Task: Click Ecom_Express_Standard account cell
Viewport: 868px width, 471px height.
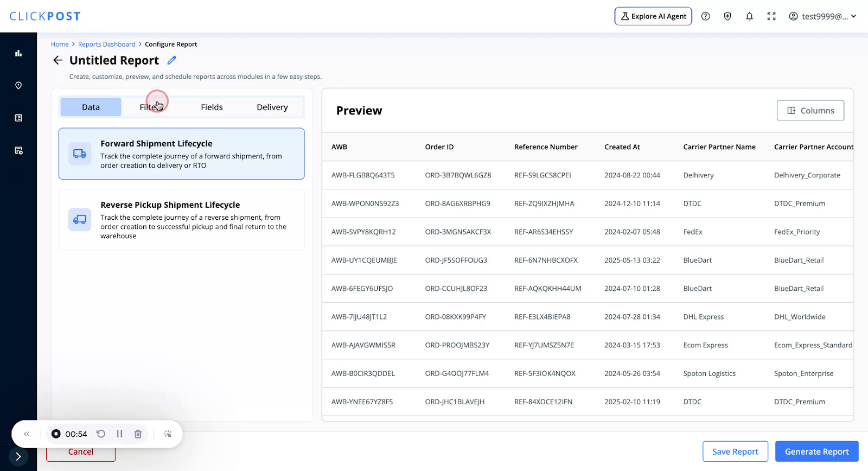Action: tap(813, 345)
